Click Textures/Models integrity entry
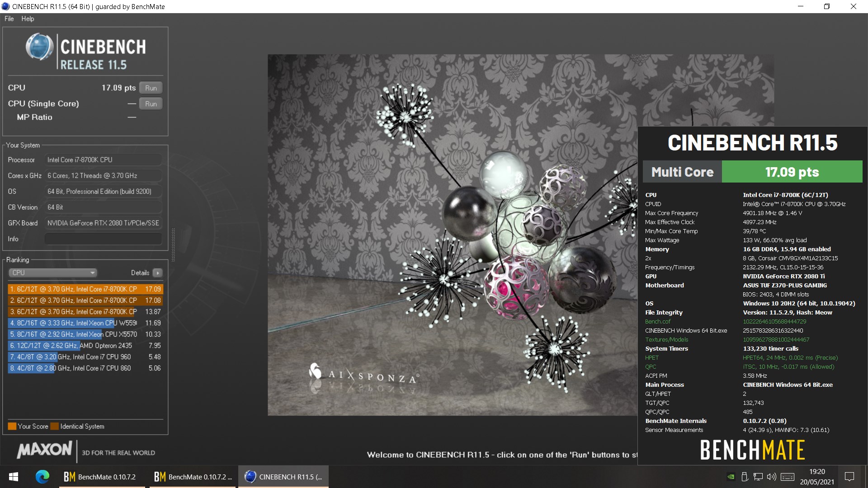This screenshot has width=868, height=488. (x=667, y=340)
